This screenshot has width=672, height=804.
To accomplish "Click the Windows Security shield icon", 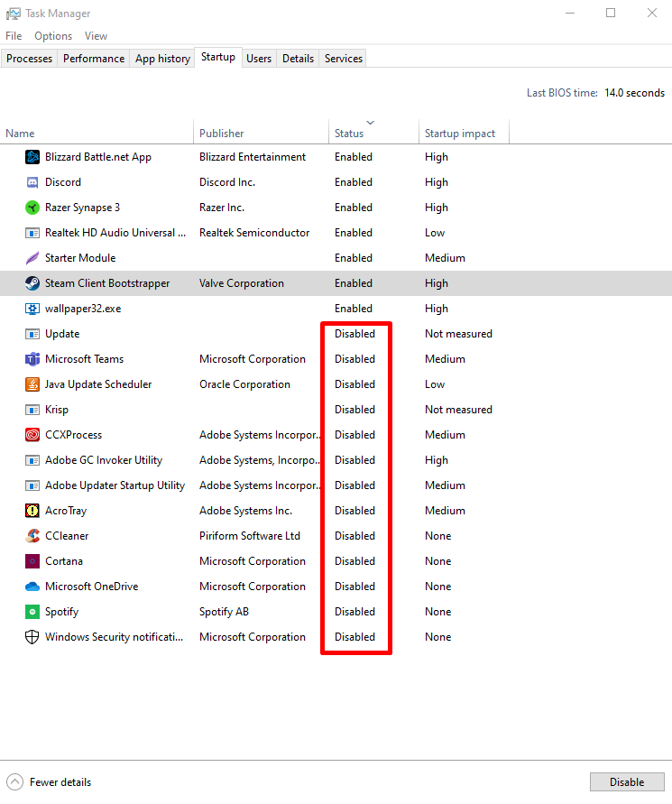I will coord(32,637).
